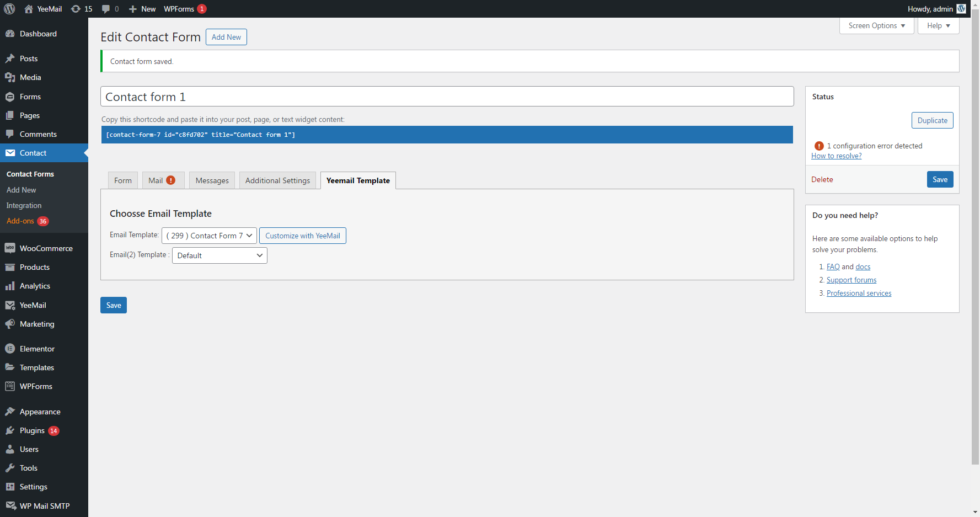Switch to the Additional Settings tab

point(278,180)
